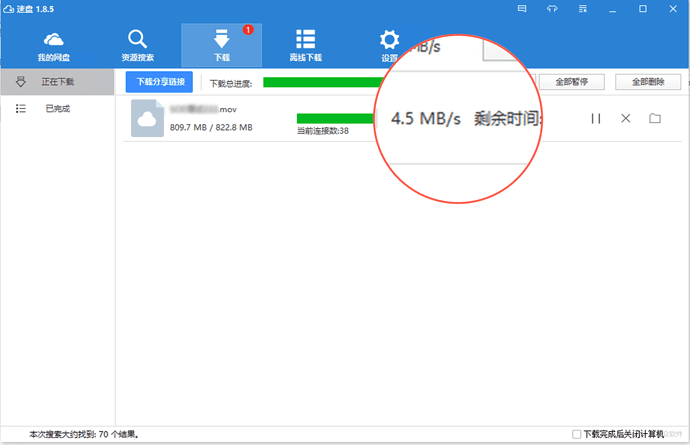The width and height of the screenshot is (690, 445).
Task: Open the 我的网盘 cloud drive tab
Action: [53, 45]
